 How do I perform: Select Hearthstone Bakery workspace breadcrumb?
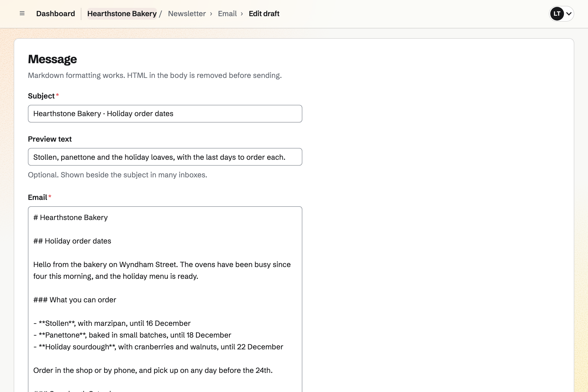point(122,13)
